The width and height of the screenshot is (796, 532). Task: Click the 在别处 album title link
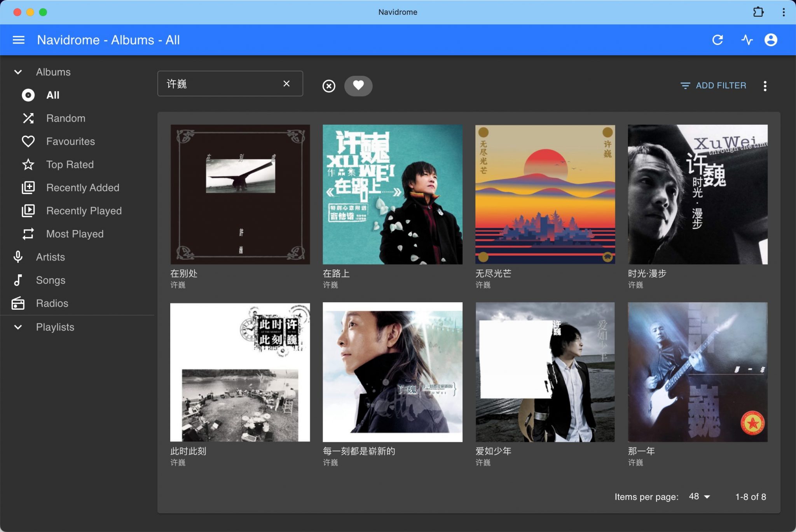pos(184,274)
